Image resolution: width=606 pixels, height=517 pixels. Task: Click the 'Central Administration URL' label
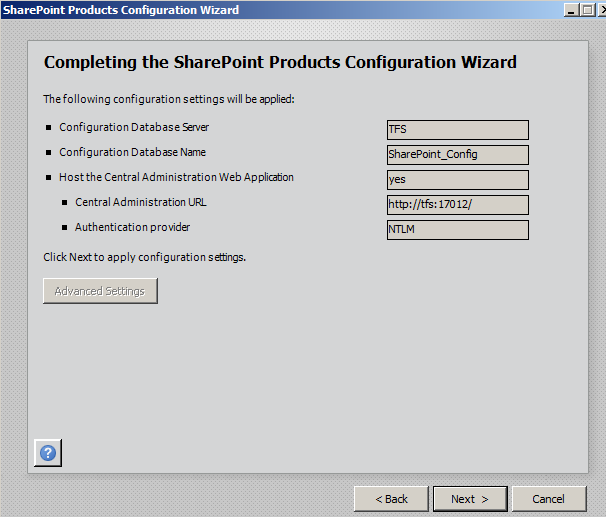click(141, 202)
